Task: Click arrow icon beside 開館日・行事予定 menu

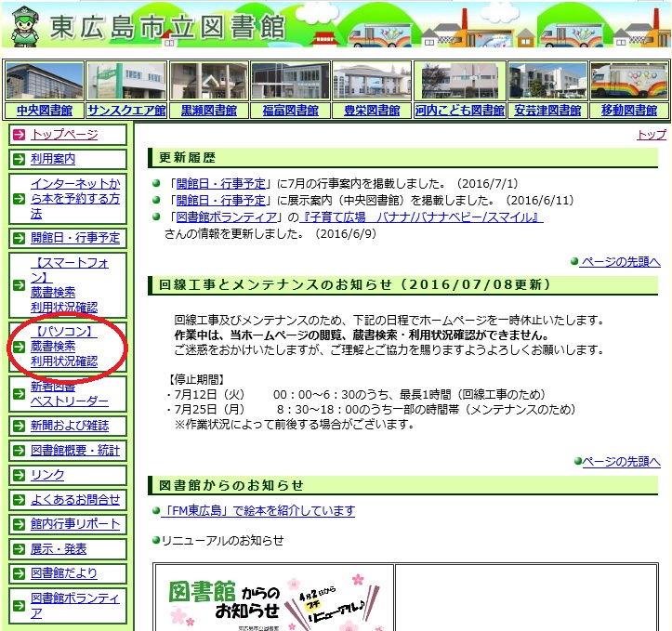Action: pyautogui.click(x=19, y=238)
